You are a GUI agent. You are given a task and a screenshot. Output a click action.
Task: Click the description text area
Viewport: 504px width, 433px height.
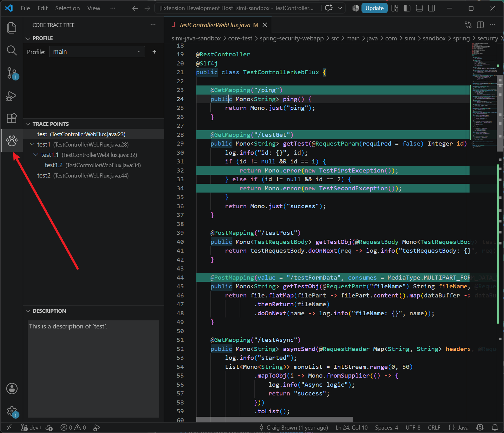[x=93, y=369]
